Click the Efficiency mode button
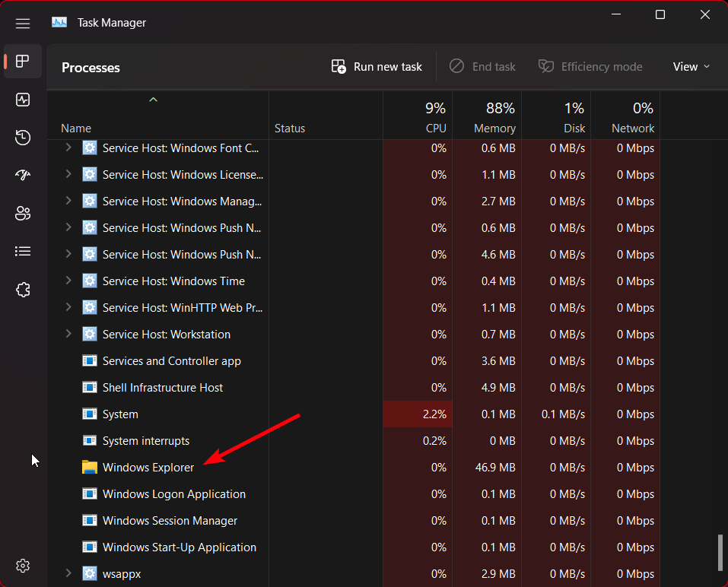 590,67
